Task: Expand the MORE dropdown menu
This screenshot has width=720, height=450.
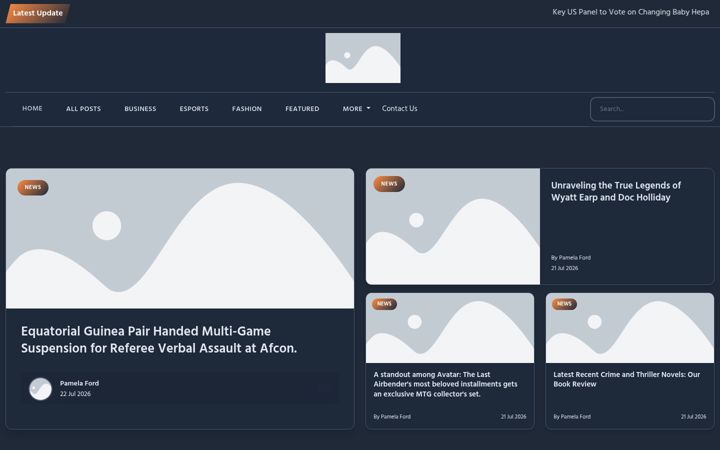Action: click(356, 109)
